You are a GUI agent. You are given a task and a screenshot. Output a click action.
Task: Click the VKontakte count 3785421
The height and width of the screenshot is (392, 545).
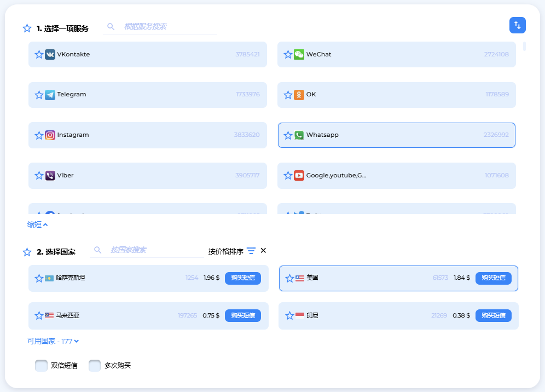(247, 54)
